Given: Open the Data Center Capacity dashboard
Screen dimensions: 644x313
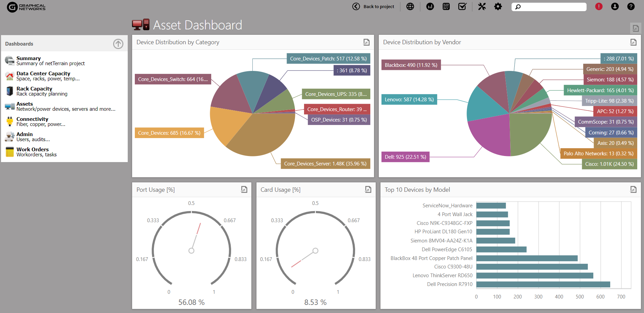Looking at the screenshot, I should pyautogui.click(x=43, y=74).
